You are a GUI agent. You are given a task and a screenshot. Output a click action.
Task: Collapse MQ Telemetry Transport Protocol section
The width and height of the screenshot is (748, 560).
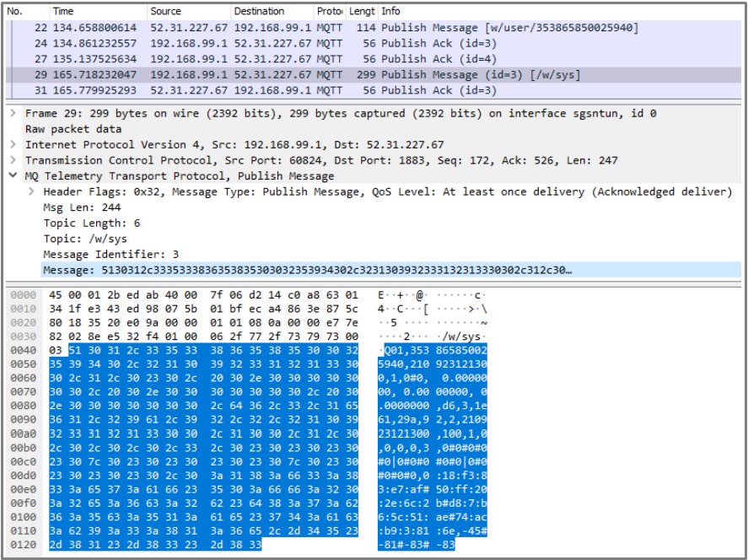13,176
